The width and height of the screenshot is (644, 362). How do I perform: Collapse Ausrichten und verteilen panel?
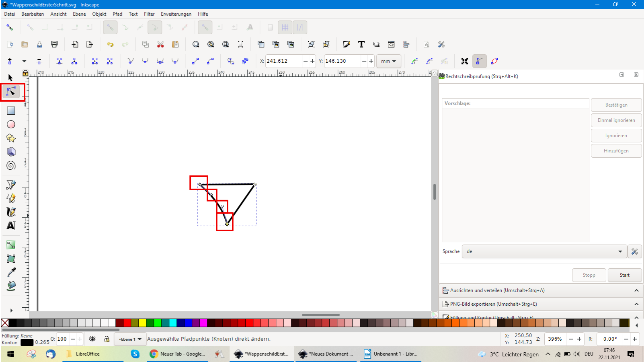coord(636,290)
